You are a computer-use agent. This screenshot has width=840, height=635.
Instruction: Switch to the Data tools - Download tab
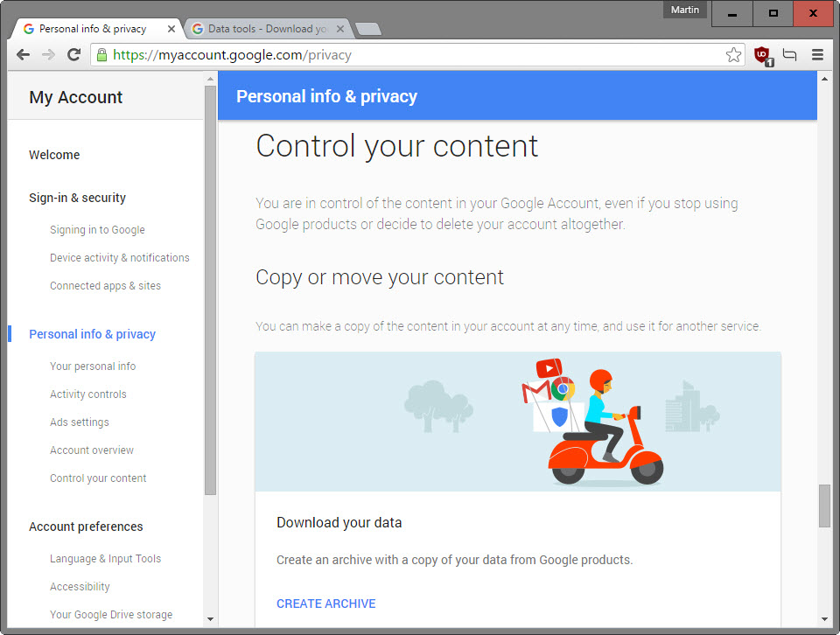(x=268, y=29)
